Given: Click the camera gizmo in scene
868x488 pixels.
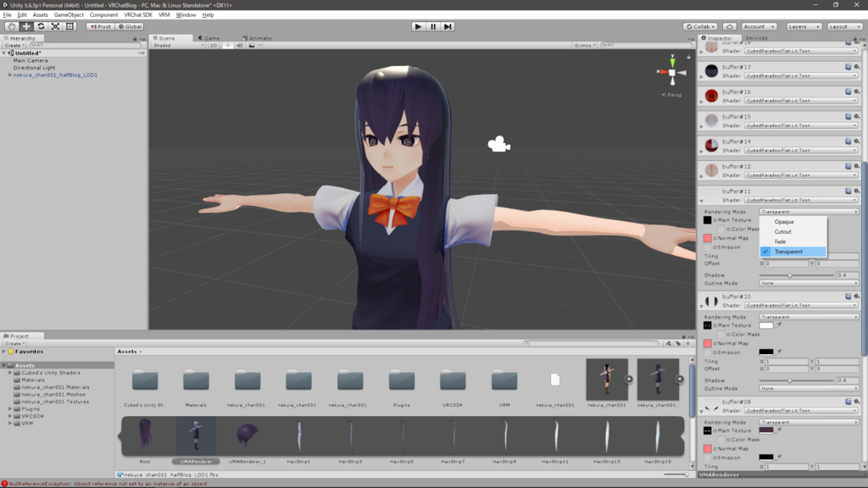Looking at the screenshot, I should coord(498,144).
